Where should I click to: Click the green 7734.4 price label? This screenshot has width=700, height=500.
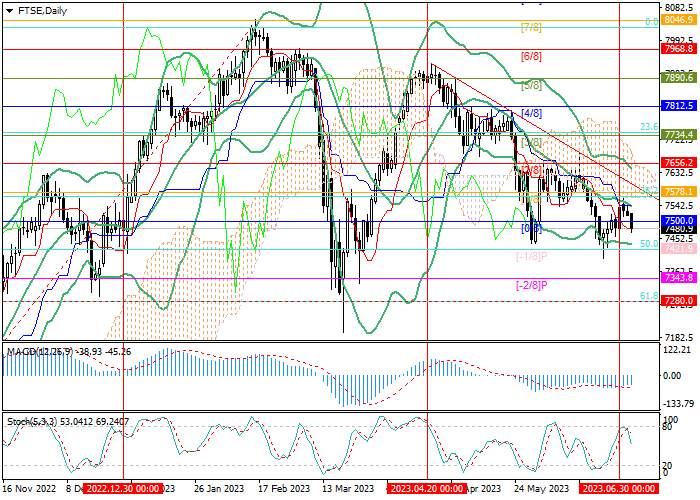pos(679,134)
